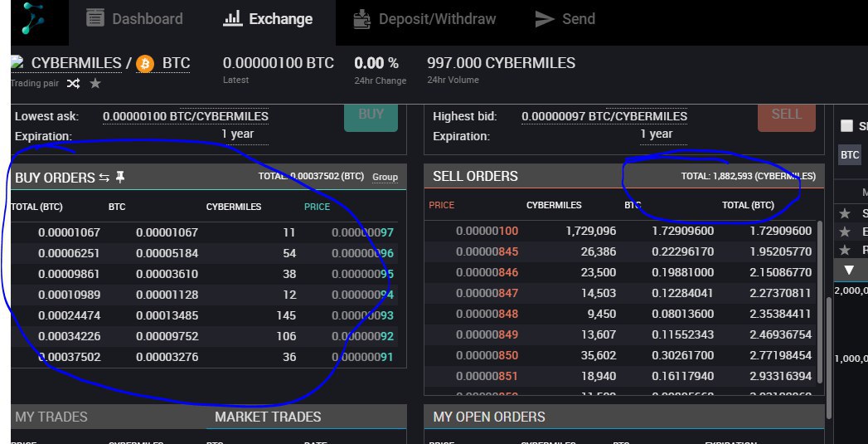Click the MY OPEN ORDERS header
This screenshot has height=444, width=868.
(489, 417)
